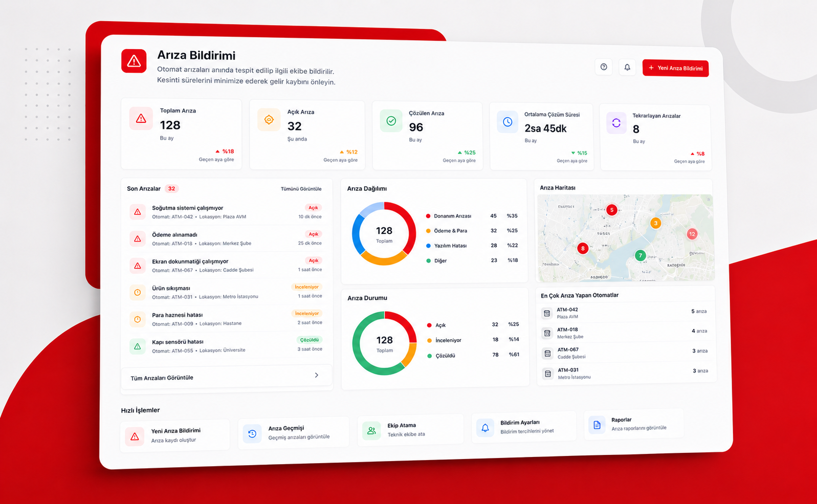Click the 2sa 45dk average resolution value

pyautogui.click(x=545, y=128)
